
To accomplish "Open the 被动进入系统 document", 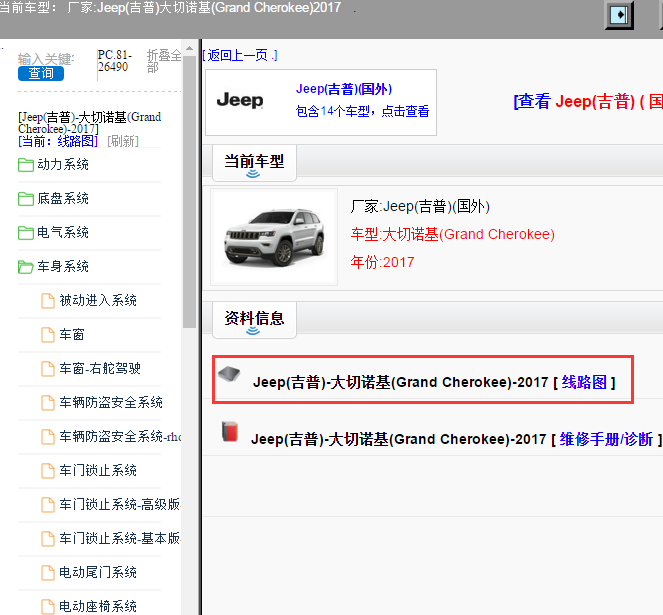I will click(98, 300).
